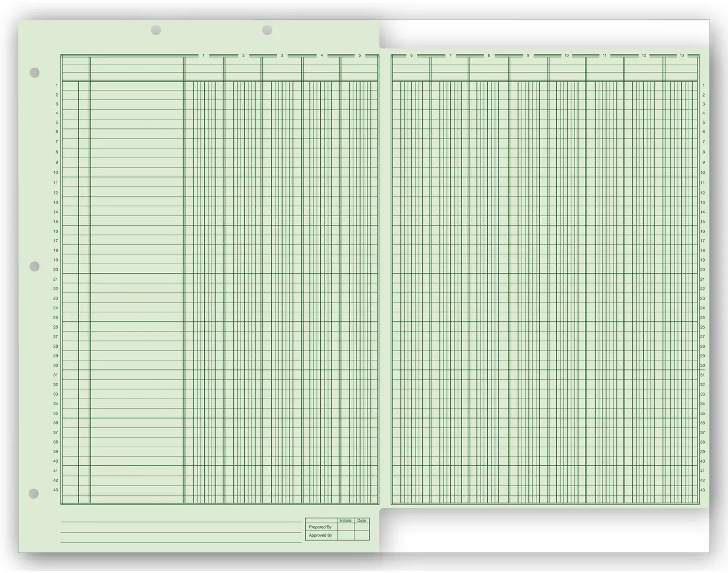This screenshot has height=573, width=728.
Task: Click the Approved By label cell
Action: tap(320, 536)
